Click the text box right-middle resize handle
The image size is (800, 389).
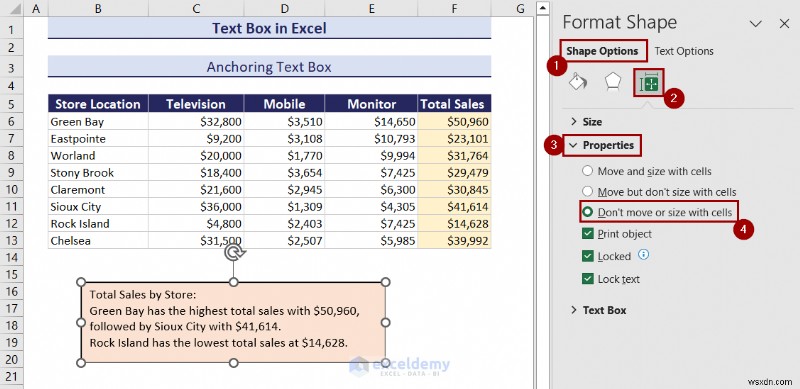[386, 322]
